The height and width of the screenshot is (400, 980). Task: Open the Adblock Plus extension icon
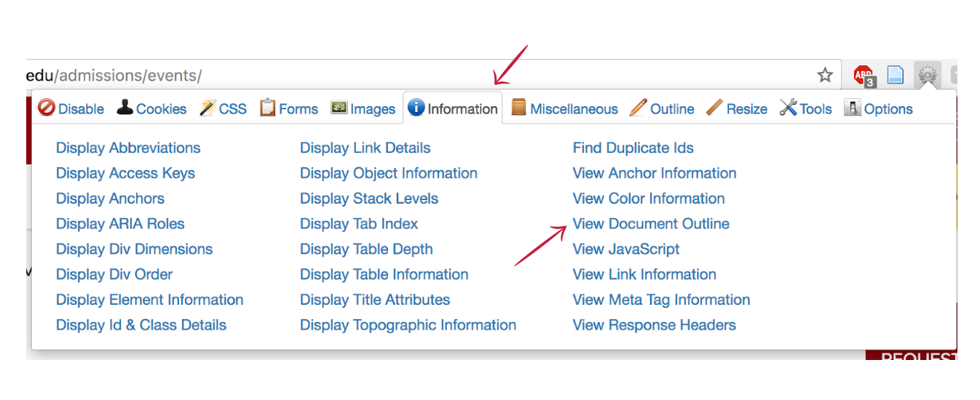click(x=864, y=75)
